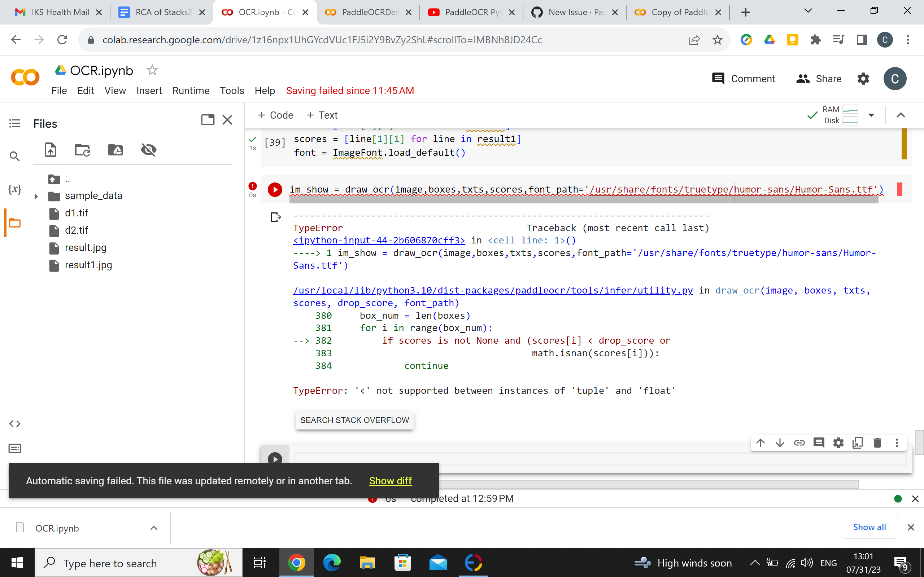The image size is (924, 577).
Task: Click the SEARCH STACK OVERFLOW button
Action: click(x=354, y=420)
